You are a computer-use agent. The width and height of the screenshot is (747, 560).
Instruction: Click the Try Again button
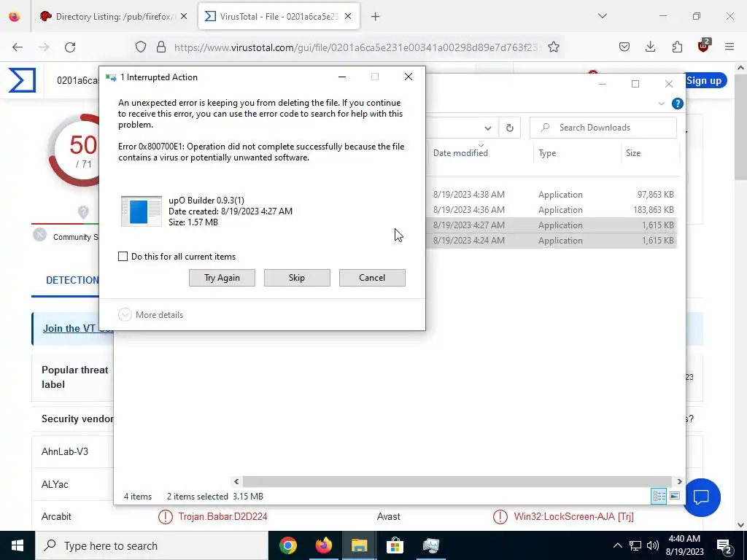click(x=222, y=278)
